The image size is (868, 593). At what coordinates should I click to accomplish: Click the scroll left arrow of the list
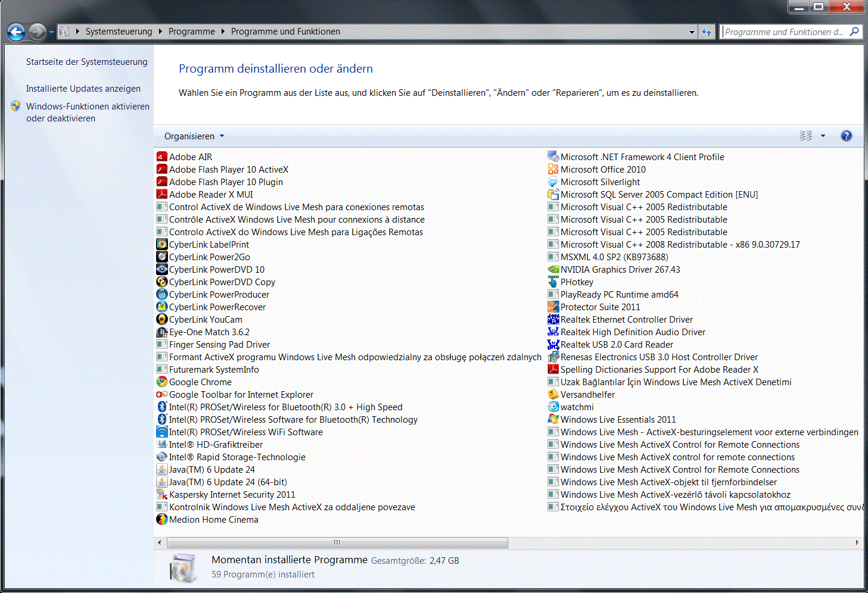159,542
